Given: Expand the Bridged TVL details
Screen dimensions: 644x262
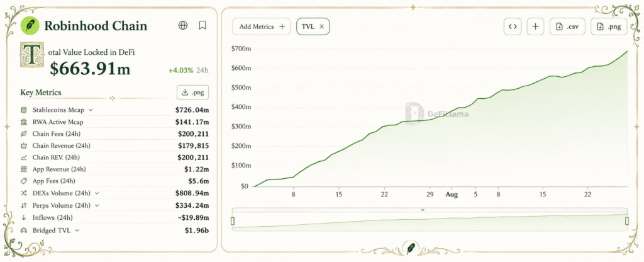Looking at the screenshot, I should 77,231.
